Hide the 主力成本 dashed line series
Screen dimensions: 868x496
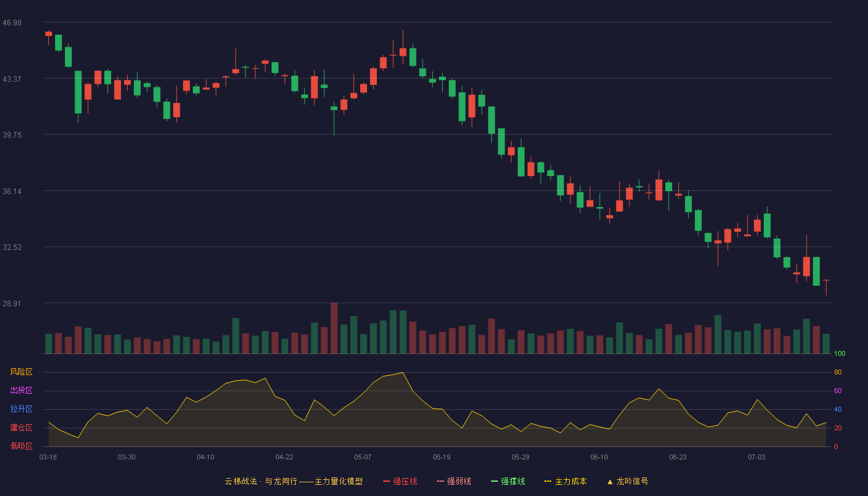(x=565, y=481)
